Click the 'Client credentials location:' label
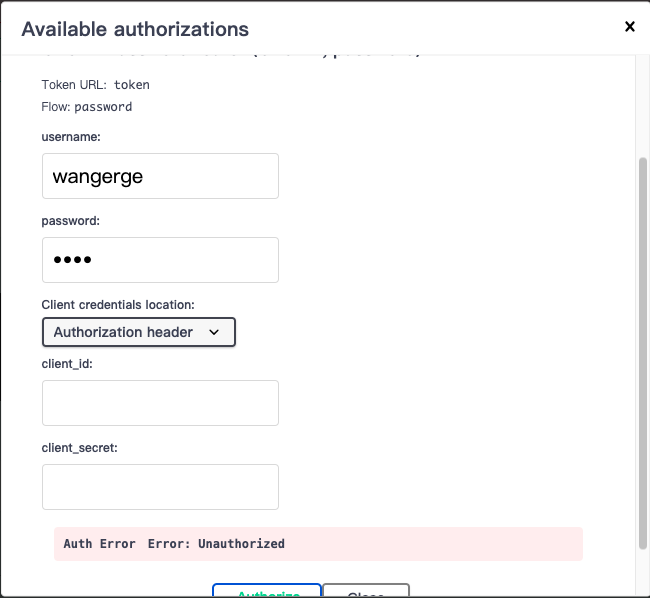Viewport: 650px width, 598px height. pos(118,305)
